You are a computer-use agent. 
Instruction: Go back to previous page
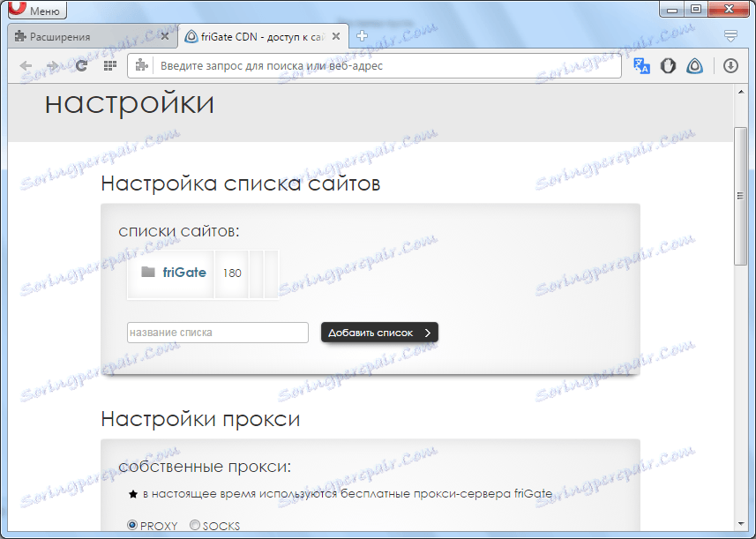[x=26, y=65]
